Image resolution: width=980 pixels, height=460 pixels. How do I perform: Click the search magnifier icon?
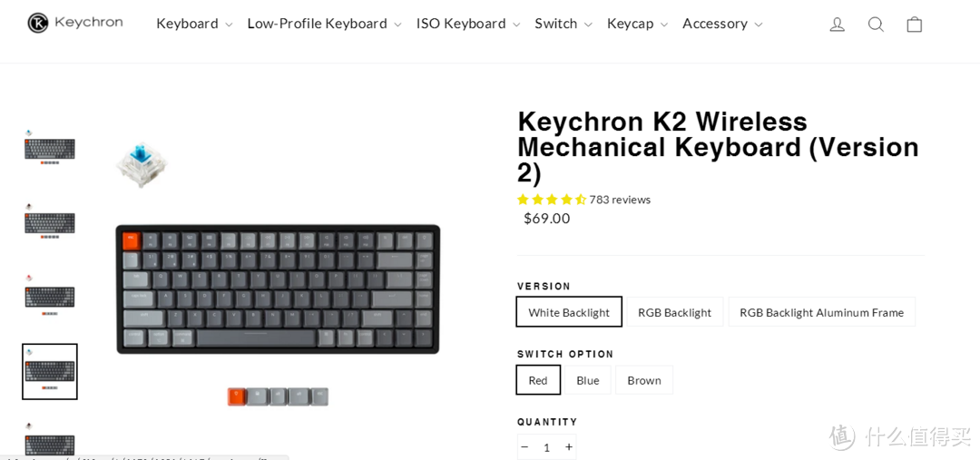pos(876,24)
